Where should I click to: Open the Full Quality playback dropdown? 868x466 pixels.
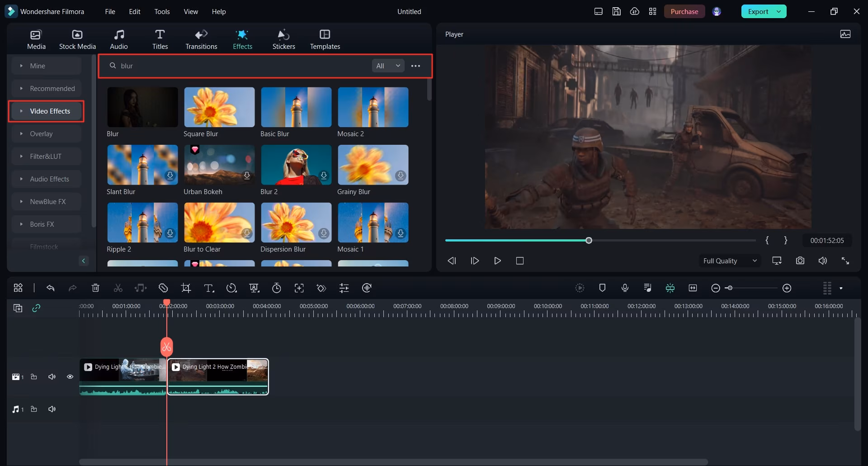(x=729, y=261)
